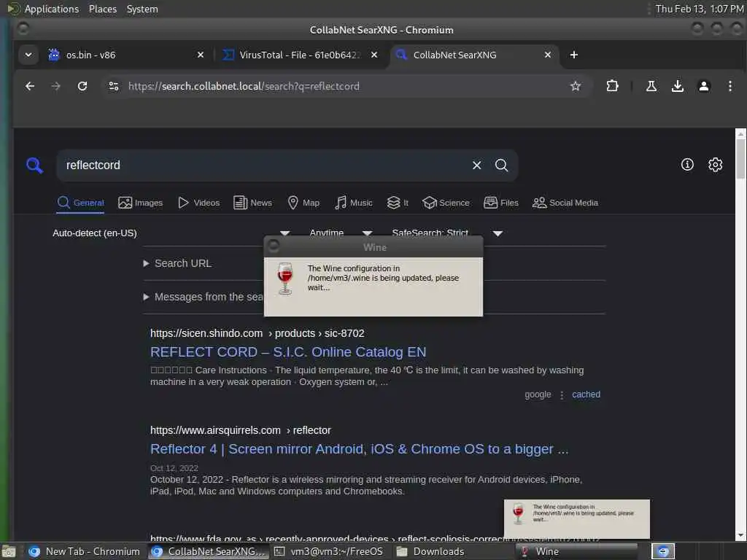The image size is (747, 560).
Task: Open Auto-detect (en-US) language dropdown
Action: point(171,233)
